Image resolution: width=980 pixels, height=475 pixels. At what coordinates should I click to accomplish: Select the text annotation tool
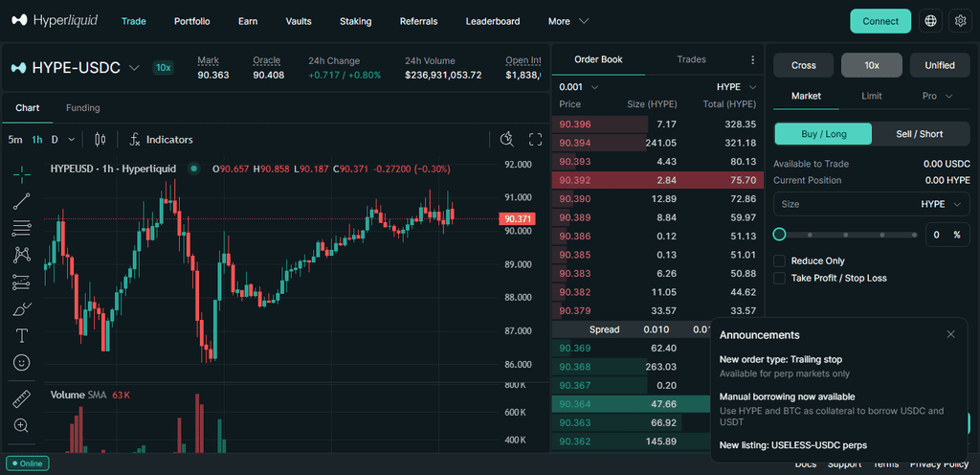pos(22,336)
